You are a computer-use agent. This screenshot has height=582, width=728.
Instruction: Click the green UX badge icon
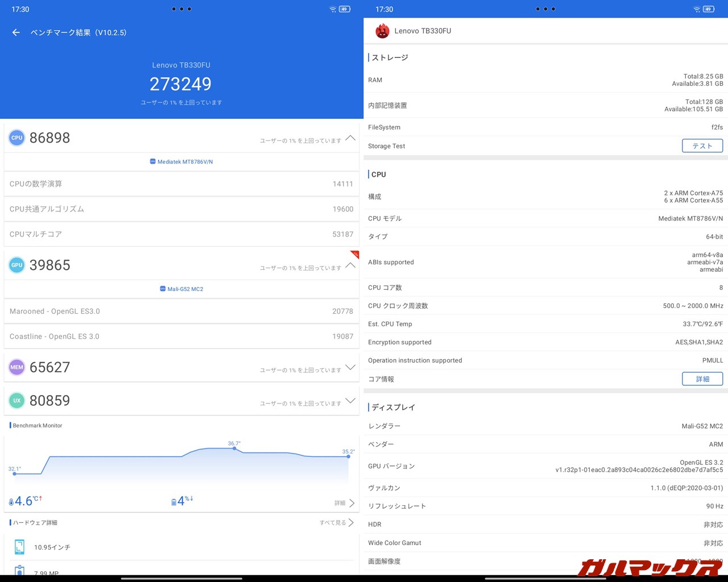coord(16,401)
